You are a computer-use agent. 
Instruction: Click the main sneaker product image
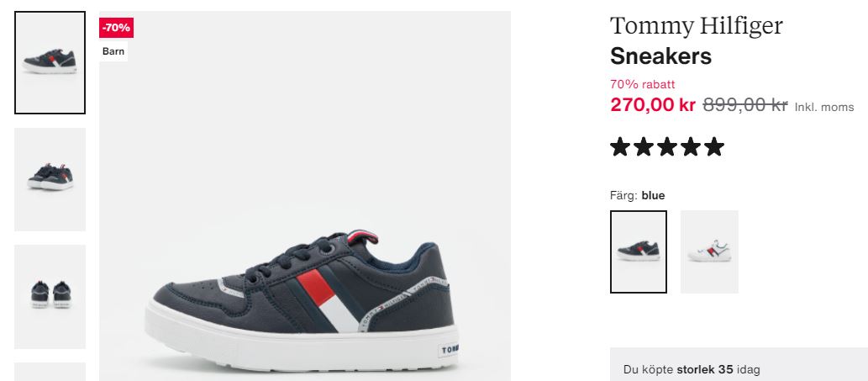(305, 196)
